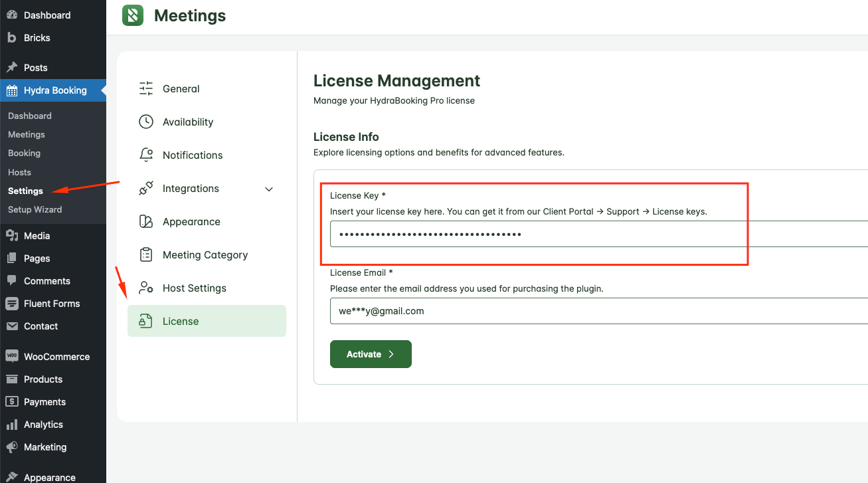Open WordPress Dashboard menu label
868x483 pixels.
click(47, 15)
